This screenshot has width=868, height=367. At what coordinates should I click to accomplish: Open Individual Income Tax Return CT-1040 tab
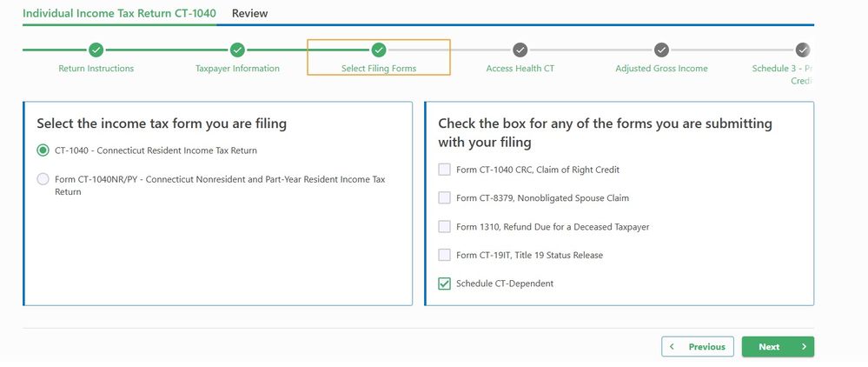tap(119, 13)
